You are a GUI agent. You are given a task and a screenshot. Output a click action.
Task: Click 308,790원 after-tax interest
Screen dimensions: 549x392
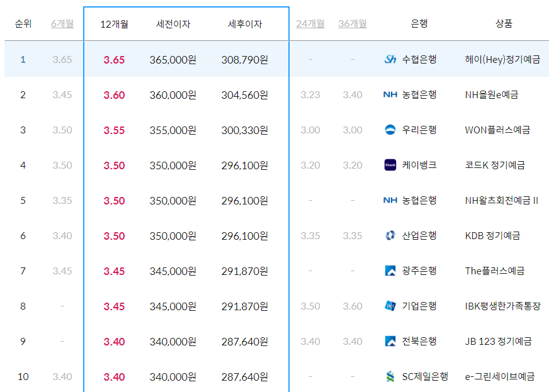pos(245,60)
